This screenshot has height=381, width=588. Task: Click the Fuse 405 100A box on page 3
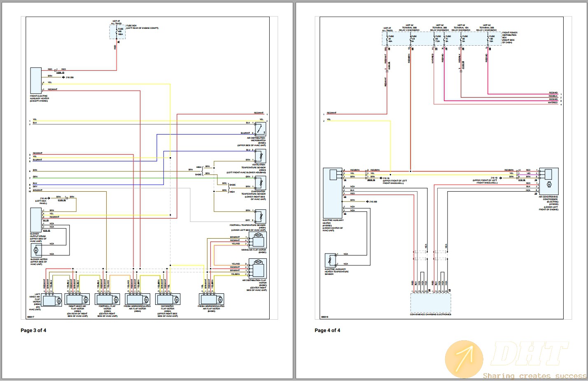pyautogui.click(x=117, y=32)
